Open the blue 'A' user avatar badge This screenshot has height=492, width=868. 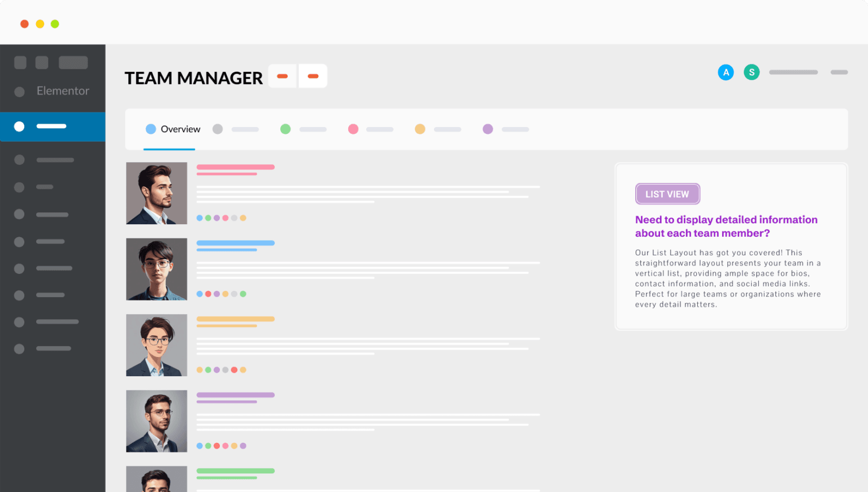[726, 72]
